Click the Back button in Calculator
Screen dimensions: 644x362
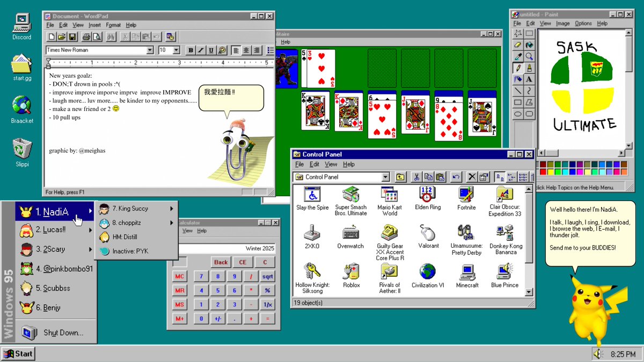coord(221,262)
